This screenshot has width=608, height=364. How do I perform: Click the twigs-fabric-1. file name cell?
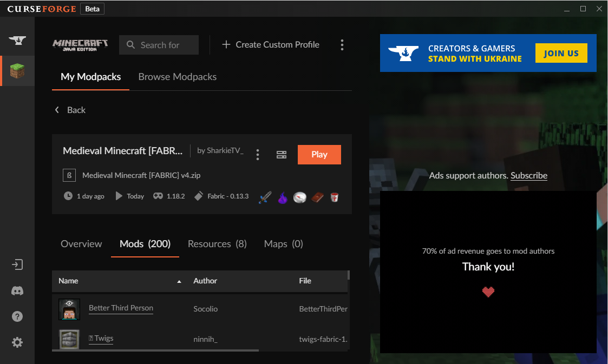(x=323, y=339)
